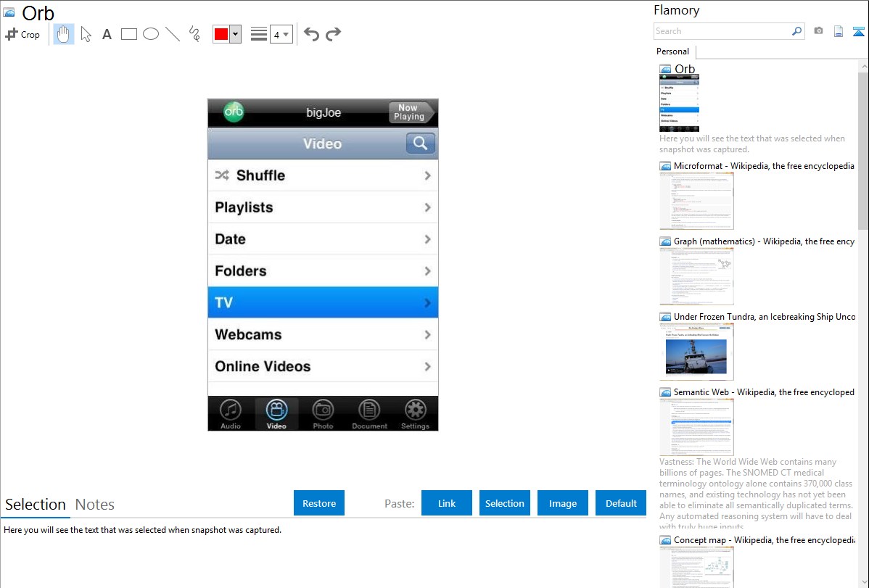The width and height of the screenshot is (869, 588).
Task: Open the Microformat Wikipedia snapshot thumbnail
Action: tap(696, 201)
